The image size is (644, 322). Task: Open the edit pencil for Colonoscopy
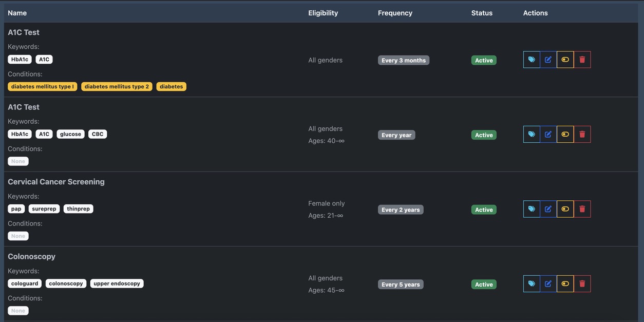coord(548,284)
